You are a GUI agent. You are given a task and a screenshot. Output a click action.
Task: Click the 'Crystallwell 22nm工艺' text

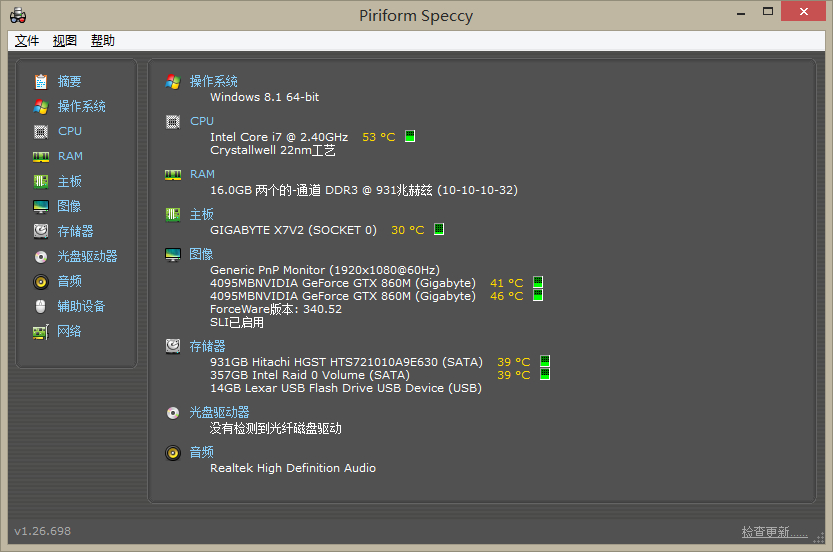273,150
